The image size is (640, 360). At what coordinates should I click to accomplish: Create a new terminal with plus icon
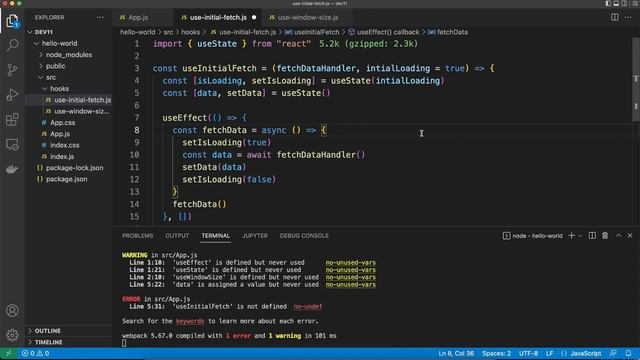(x=571, y=236)
